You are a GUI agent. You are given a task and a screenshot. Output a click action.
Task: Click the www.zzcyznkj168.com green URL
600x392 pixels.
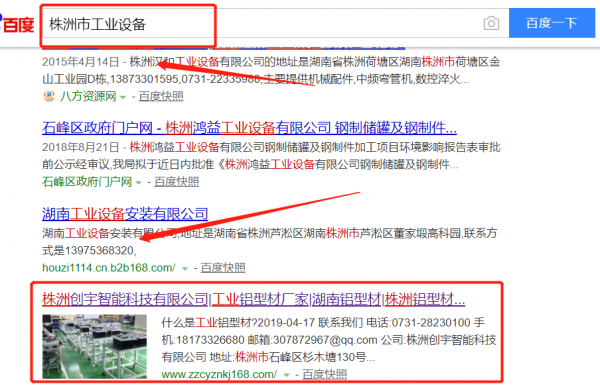(x=219, y=374)
